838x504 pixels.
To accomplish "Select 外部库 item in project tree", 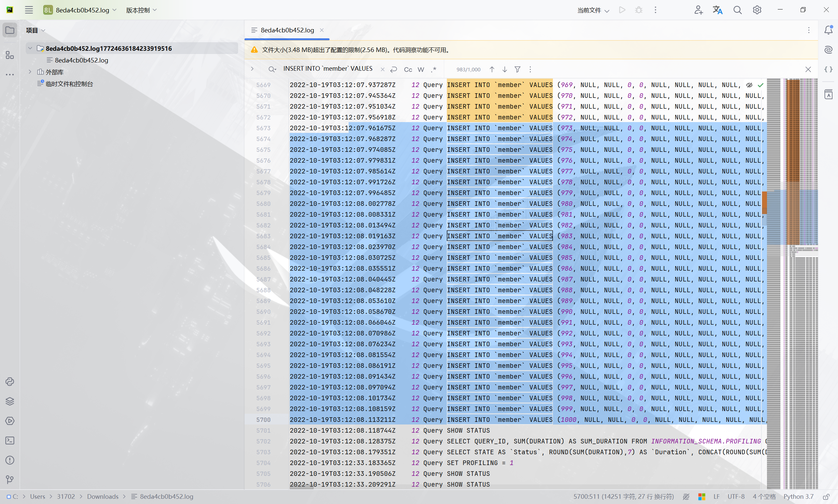I will pos(55,72).
